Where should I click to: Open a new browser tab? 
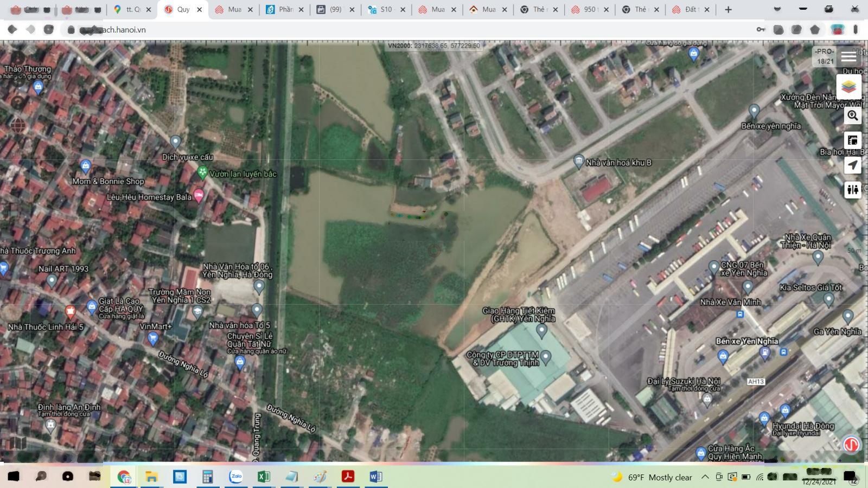click(x=728, y=10)
